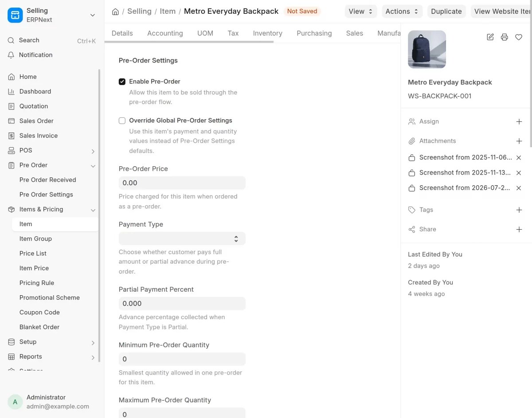The image size is (532, 418).
Task: Add a tag with Tags plus icon
Action: pyautogui.click(x=519, y=210)
